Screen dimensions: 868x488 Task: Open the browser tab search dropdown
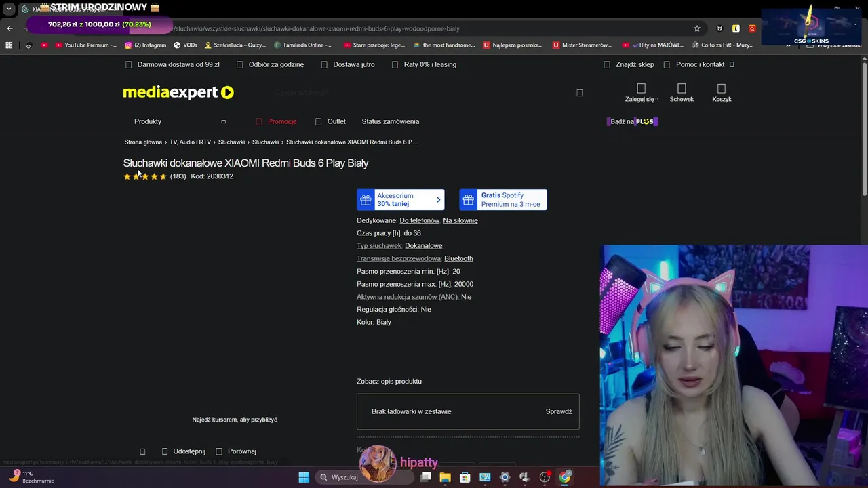[9, 9]
